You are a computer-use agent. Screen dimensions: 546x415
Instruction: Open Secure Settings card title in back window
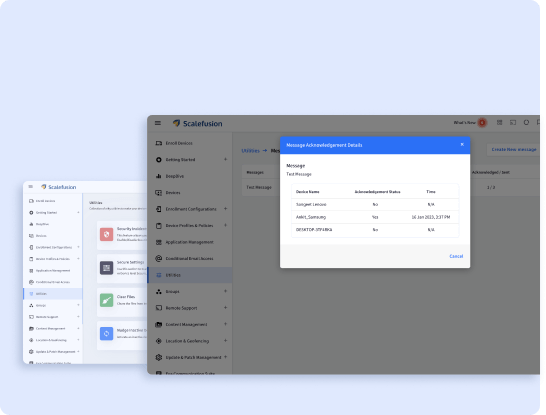point(131,262)
